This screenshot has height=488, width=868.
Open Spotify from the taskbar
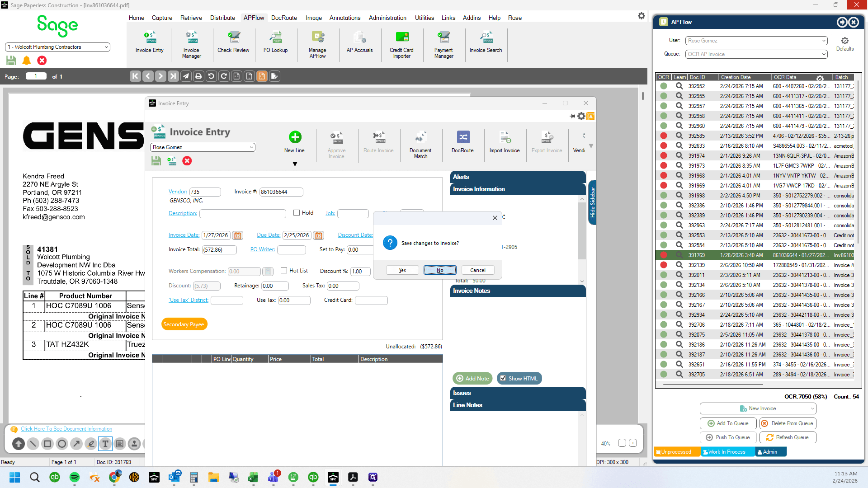(75, 477)
